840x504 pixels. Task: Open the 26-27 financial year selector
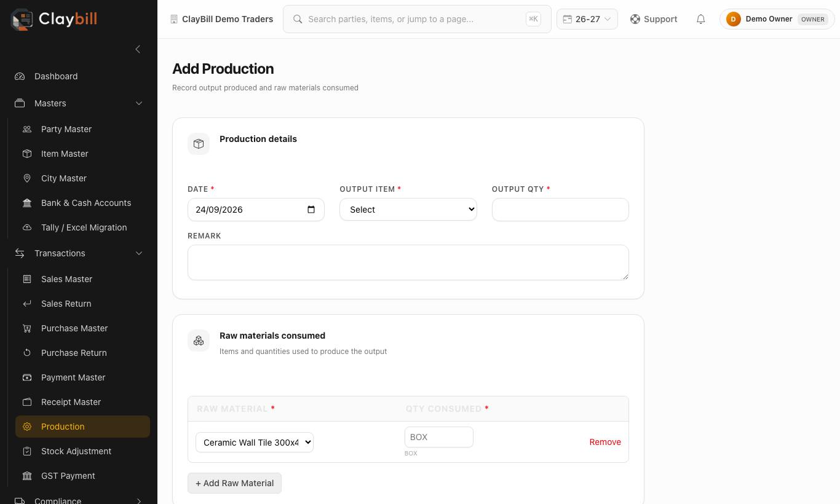[587, 19]
